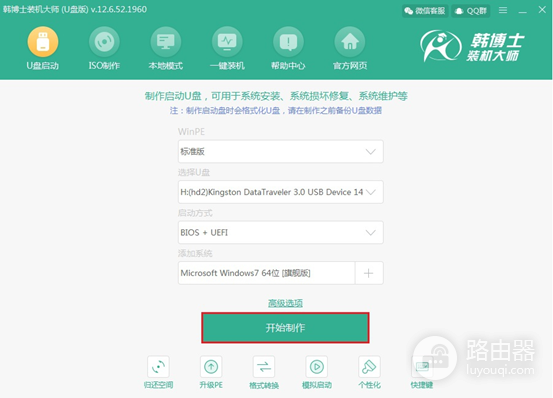Click the 归还空间 restore space icon
Image resolution: width=553 pixels, height=398 pixels.
point(158,367)
